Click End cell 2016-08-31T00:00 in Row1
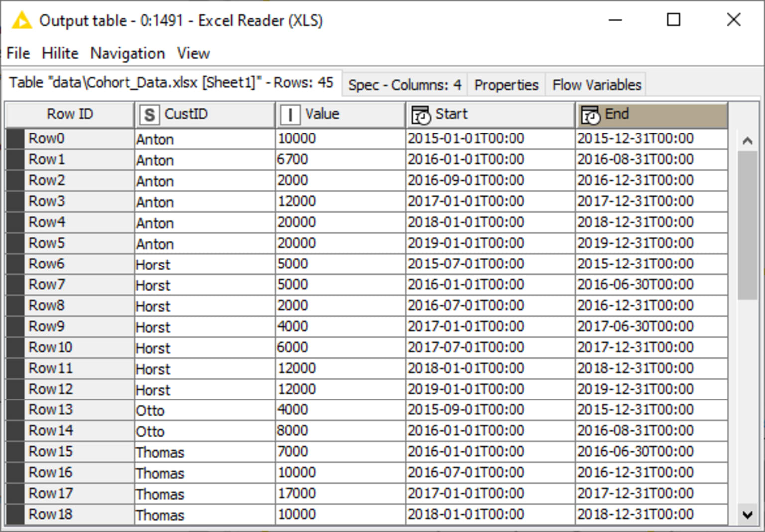Image resolution: width=765 pixels, height=532 pixels. 651,159
